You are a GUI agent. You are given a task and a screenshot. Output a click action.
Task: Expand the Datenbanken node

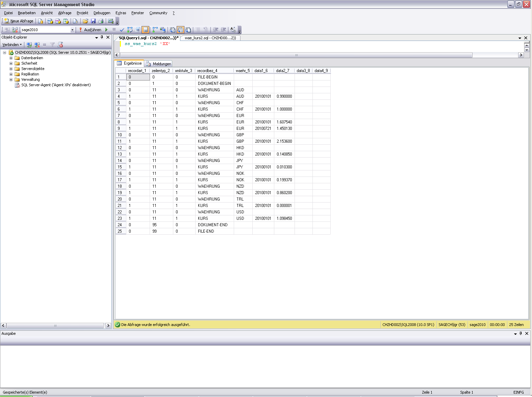point(11,58)
